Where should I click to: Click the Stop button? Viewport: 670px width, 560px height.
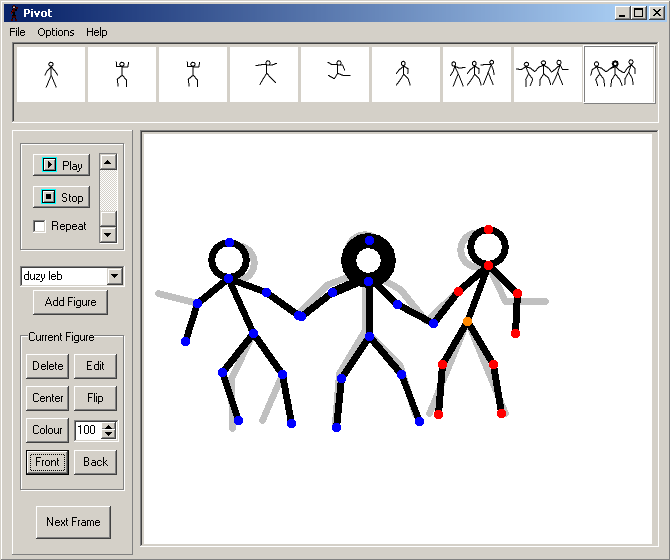(62, 197)
